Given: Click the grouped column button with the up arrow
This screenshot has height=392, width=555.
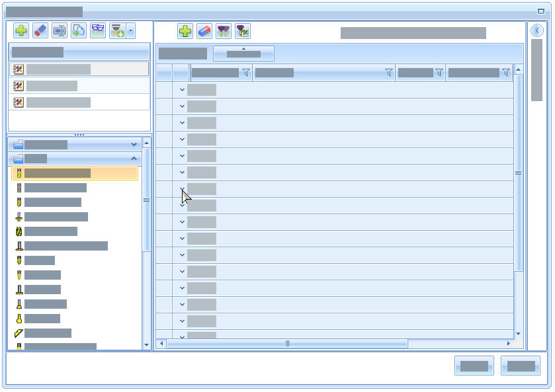Looking at the screenshot, I should point(243,54).
